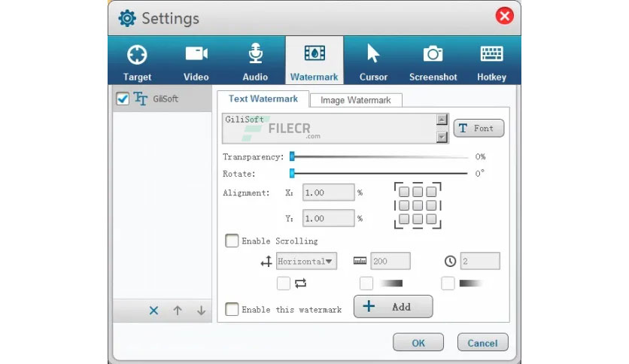This screenshot has width=629, height=364.
Task: Open the Target settings tab
Action: pyautogui.click(x=137, y=60)
